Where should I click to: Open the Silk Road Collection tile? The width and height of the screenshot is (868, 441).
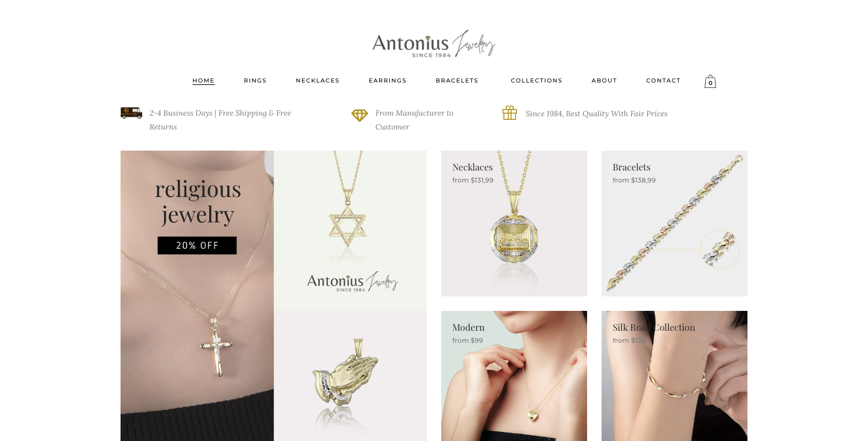[x=675, y=376]
